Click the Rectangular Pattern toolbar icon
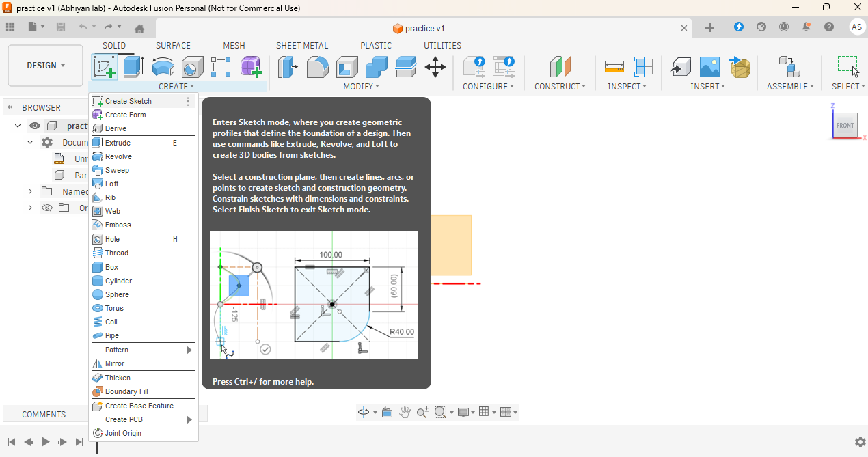The height and width of the screenshot is (457, 868). pos(221,67)
